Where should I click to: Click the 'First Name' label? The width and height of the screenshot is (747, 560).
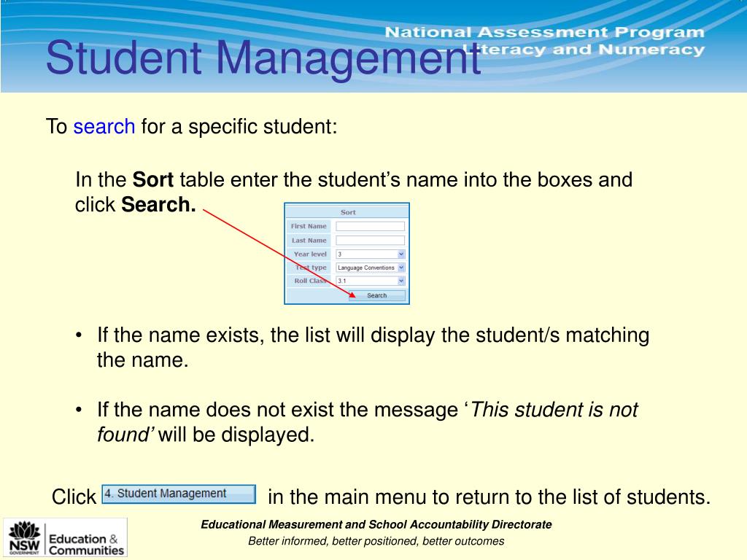pyautogui.click(x=309, y=226)
